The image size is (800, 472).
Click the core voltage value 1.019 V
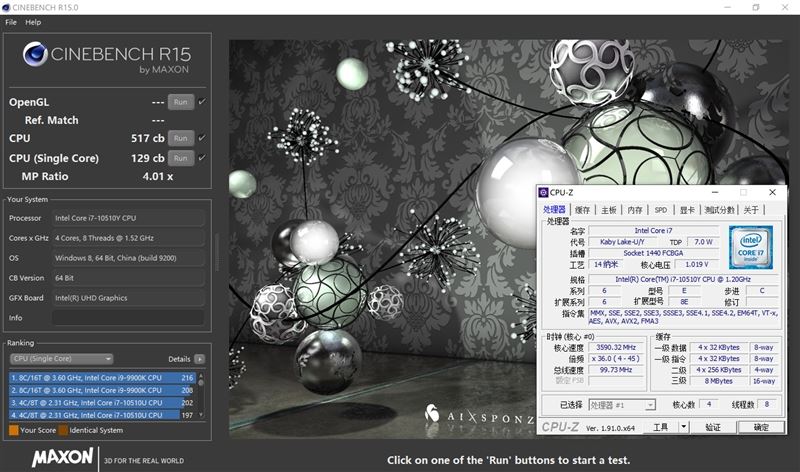696,264
